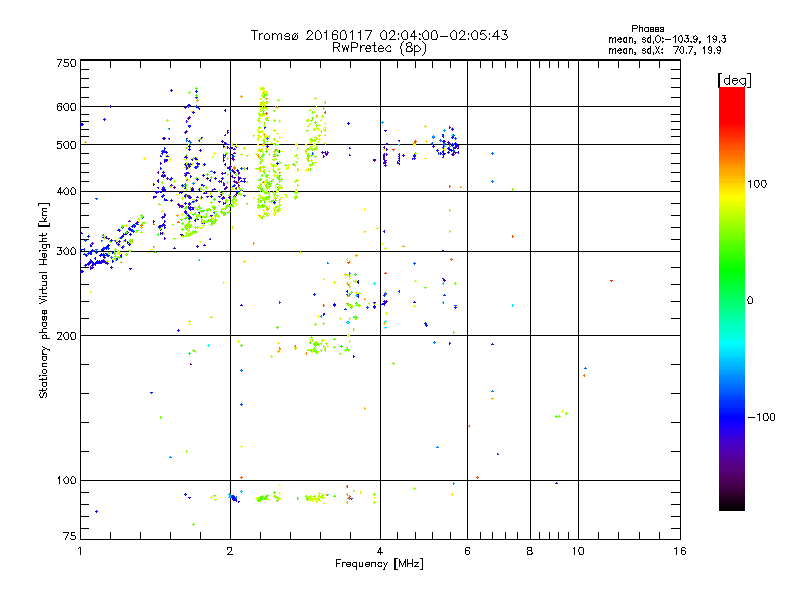The image size is (800, 600).
Task: Click the "600" height tick label
Action: coord(66,107)
